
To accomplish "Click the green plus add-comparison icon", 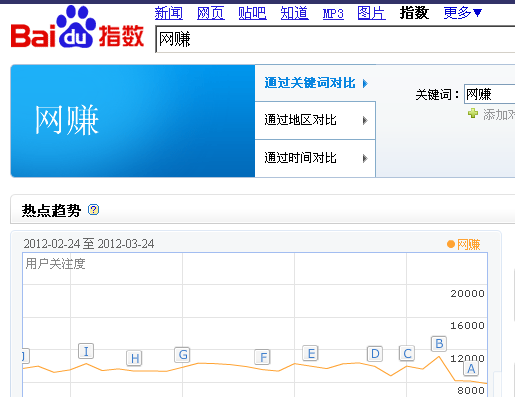I will click(473, 114).
